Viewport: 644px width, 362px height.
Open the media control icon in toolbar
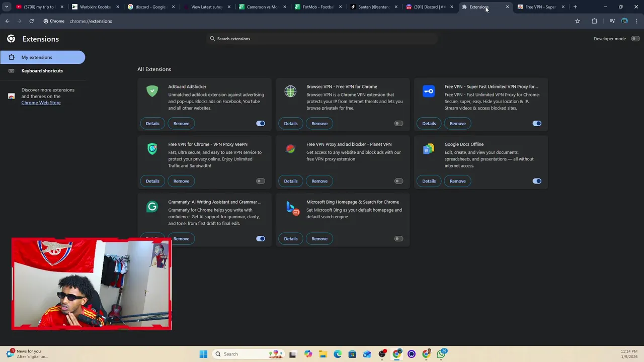[x=612, y=21]
